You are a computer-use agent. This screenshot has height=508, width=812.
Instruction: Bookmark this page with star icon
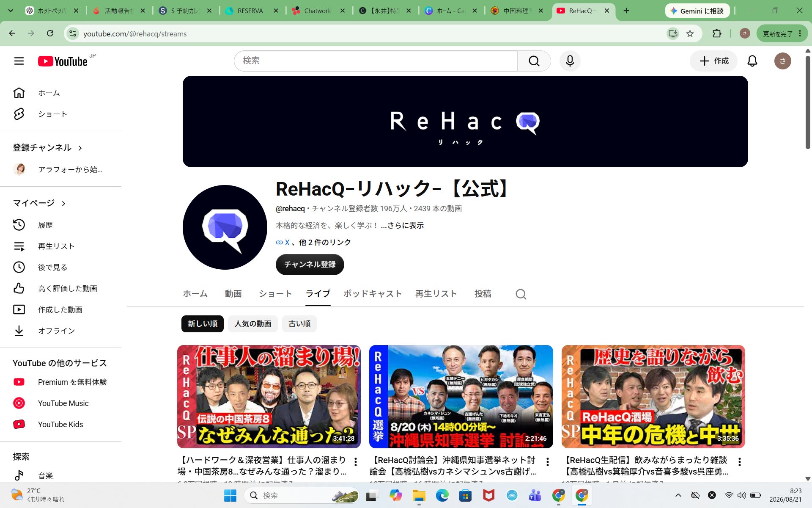click(x=690, y=33)
